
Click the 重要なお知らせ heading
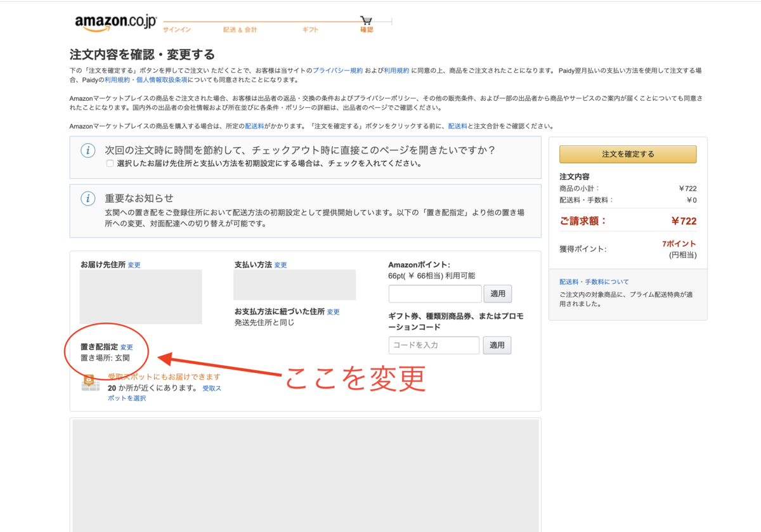139,198
